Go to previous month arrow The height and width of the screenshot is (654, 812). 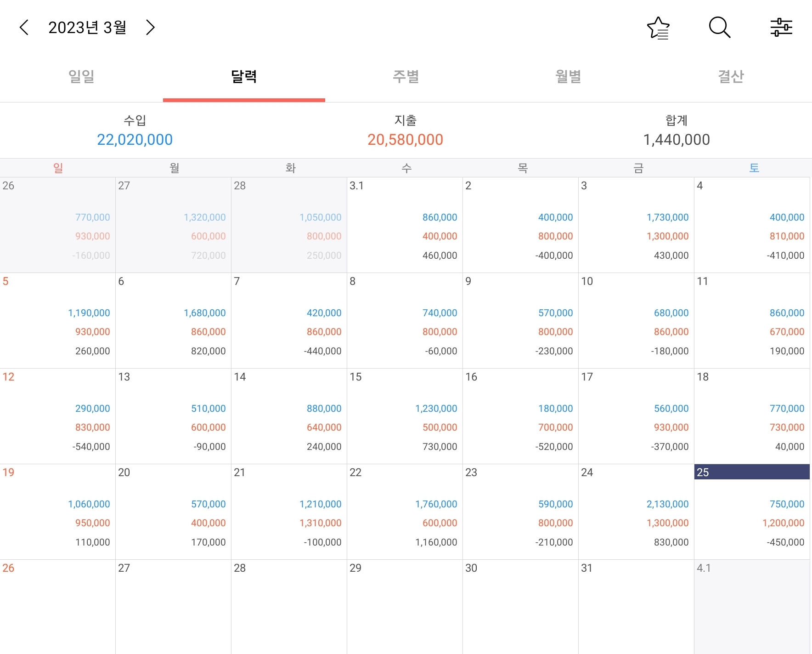[x=24, y=28]
